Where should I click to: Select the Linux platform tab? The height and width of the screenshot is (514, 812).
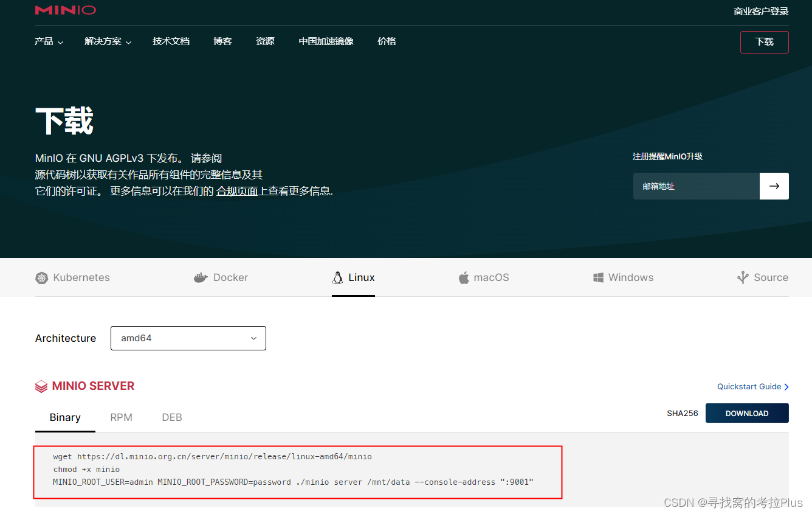tap(353, 278)
